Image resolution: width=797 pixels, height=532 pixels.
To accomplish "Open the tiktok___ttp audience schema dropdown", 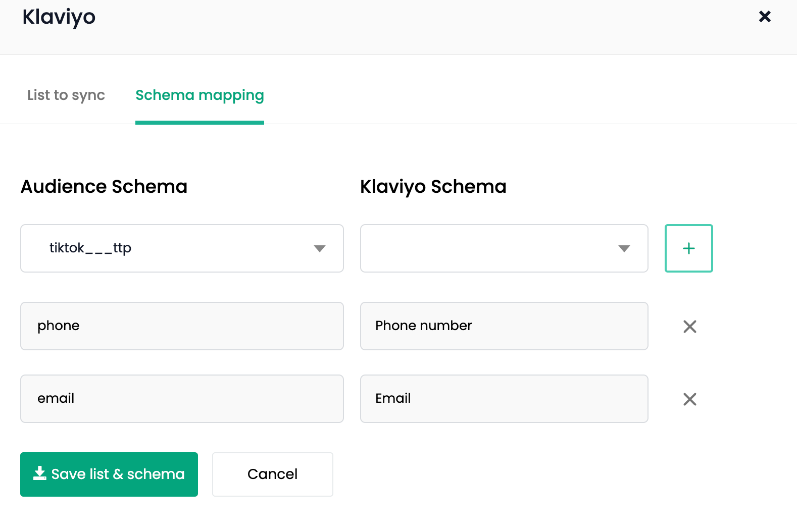I will (182, 248).
